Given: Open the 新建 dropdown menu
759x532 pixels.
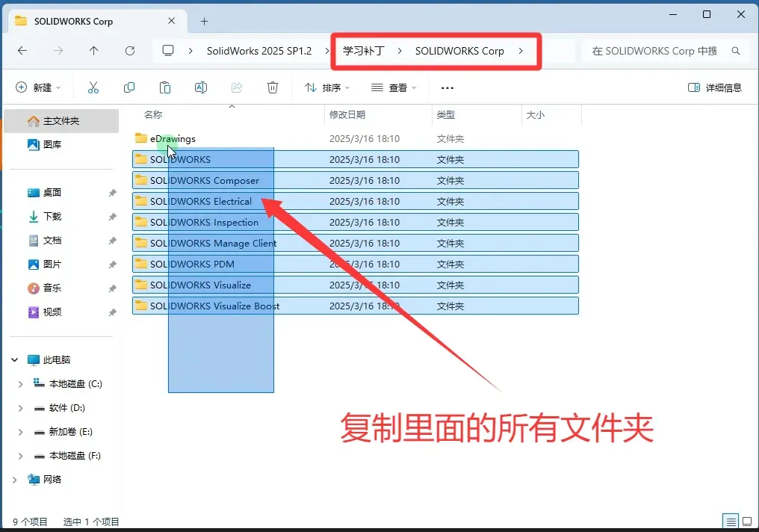Looking at the screenshot, I should (x=38, y=87).
